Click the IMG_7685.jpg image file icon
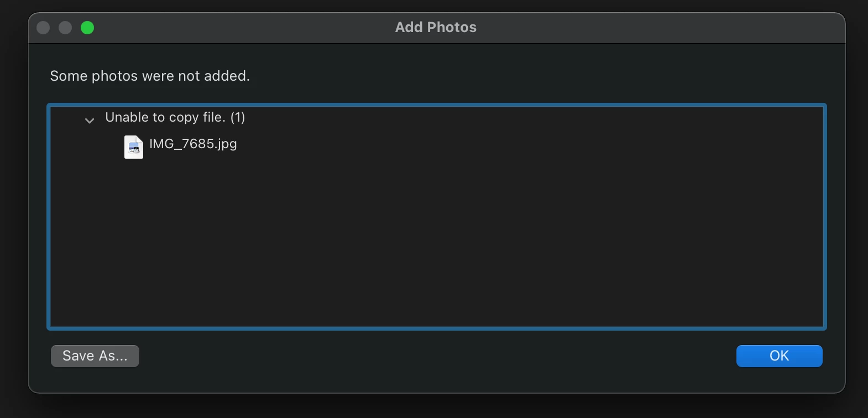This screenshot has height=418, width=868. (x=133, y=147)
